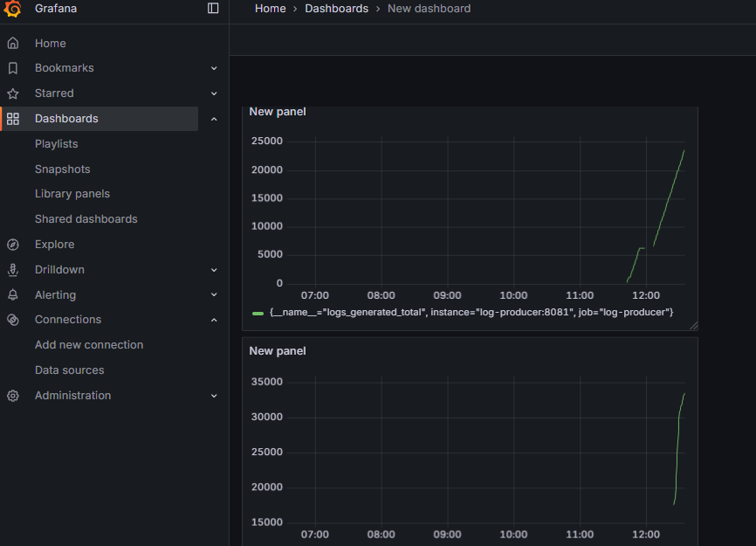Click the Dashboards grid icon
Image resolution: width=756 pixels, height=546 pixels.
click(x=13, y=119)
